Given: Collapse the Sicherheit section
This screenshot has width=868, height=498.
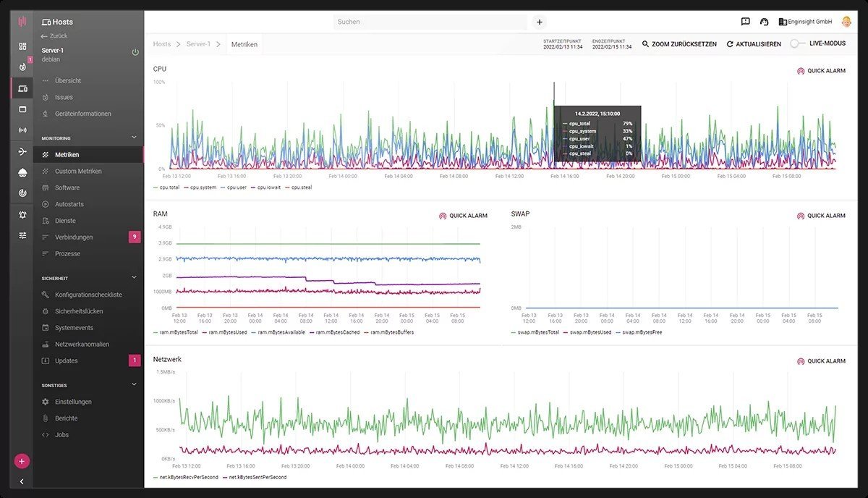Looking at the screenshot, I should coord(134,277).
